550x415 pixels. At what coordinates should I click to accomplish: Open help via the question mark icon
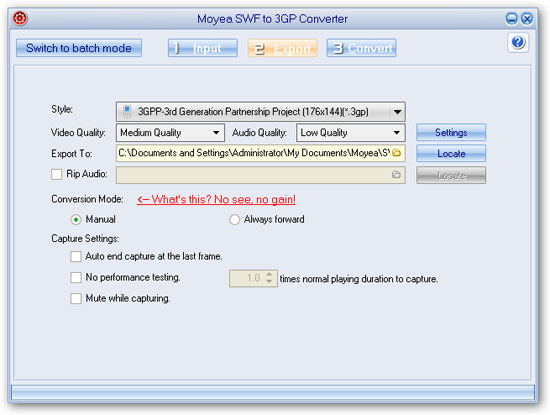pyautogui.click(x=518, y=42)
